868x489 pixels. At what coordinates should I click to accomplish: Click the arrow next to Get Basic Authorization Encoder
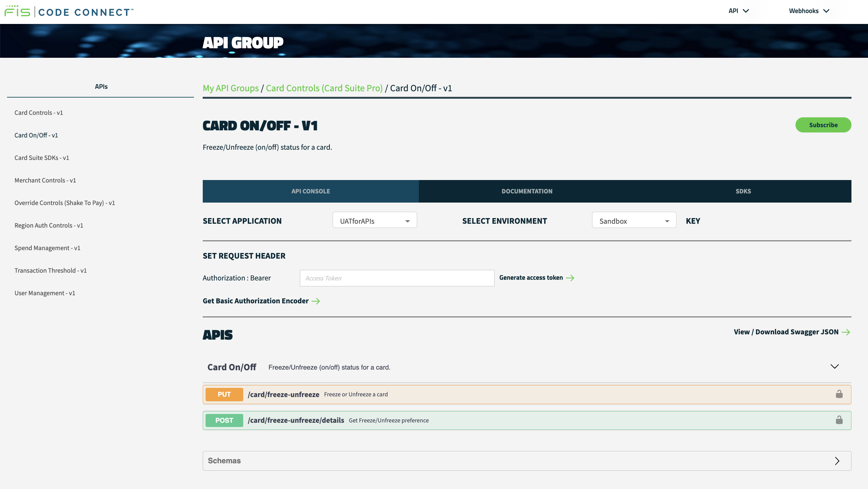[316, 301]
